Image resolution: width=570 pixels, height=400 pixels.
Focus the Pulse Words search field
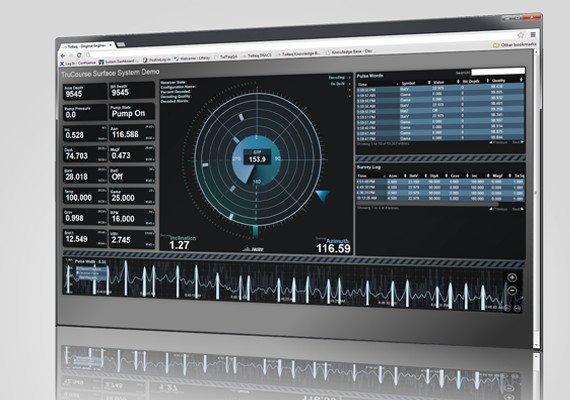pos(498,71)
